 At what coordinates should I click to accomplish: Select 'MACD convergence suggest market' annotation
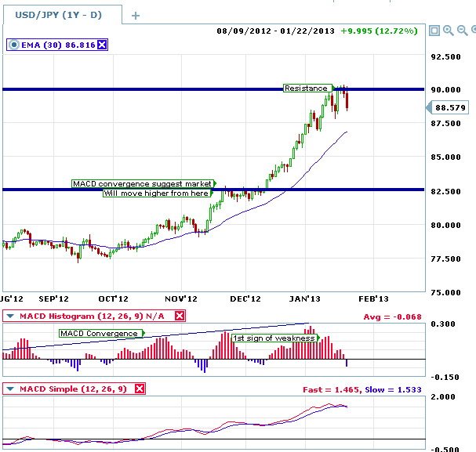143,184
